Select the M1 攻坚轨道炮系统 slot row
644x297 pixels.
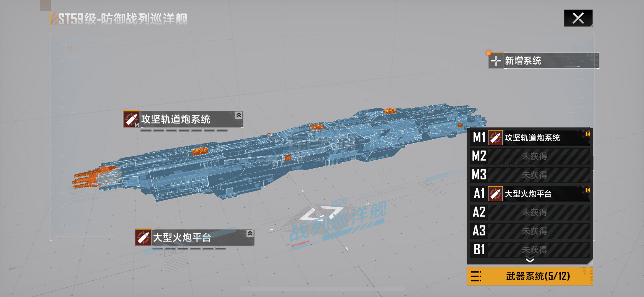tap(530, 138)
